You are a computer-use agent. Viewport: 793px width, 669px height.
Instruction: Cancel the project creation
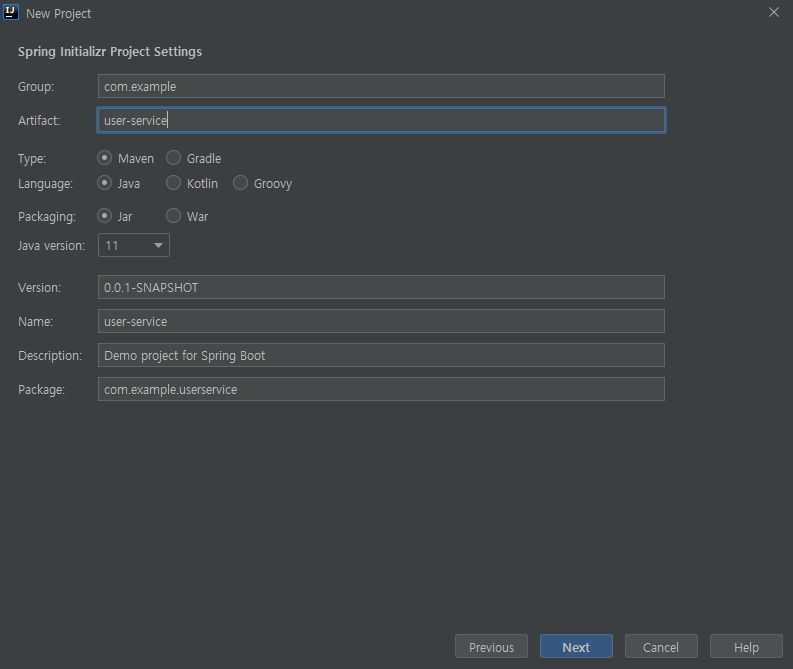click(x=661, y=647)
